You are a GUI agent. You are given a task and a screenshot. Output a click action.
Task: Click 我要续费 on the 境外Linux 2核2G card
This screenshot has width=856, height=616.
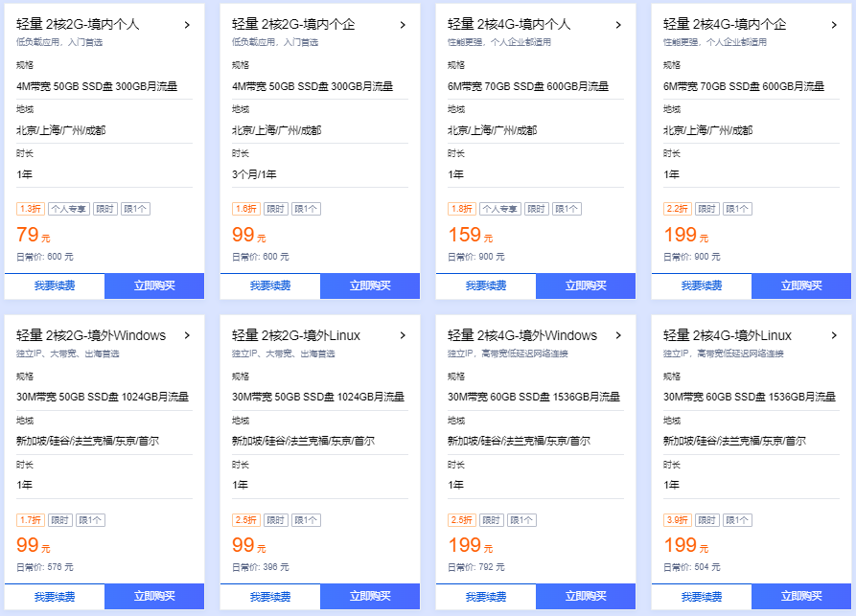270,596
